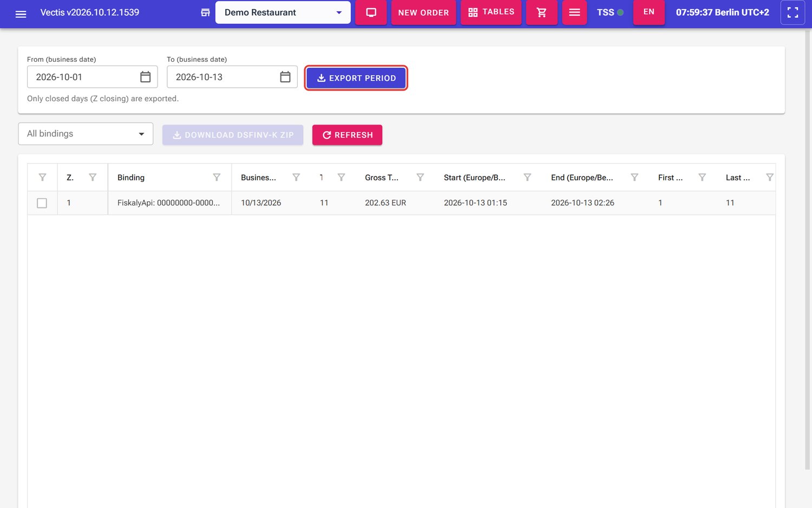Screen dimensions: 812x508
Task: Click the Vectis version title text
Action: [90, 12]
